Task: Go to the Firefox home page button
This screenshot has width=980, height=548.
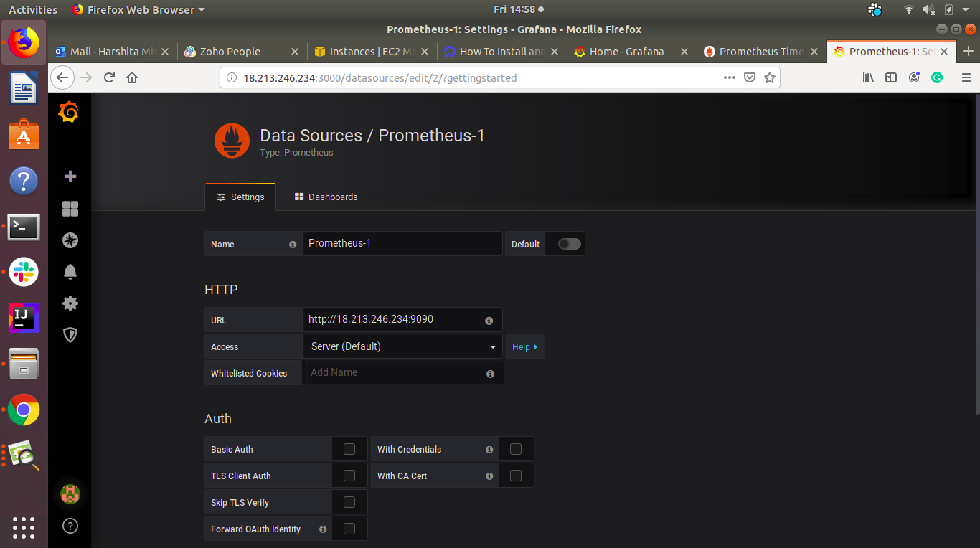Action: tap(132, 77)
